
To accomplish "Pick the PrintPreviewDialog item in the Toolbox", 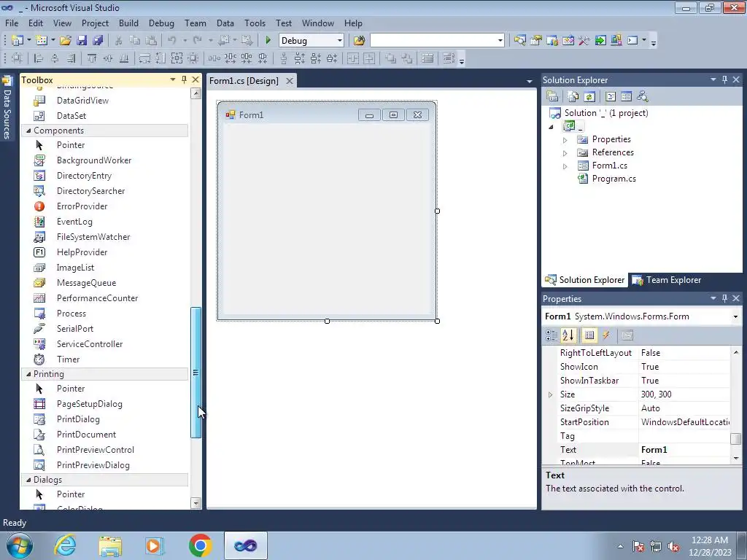I will click(x=93, y=465).
